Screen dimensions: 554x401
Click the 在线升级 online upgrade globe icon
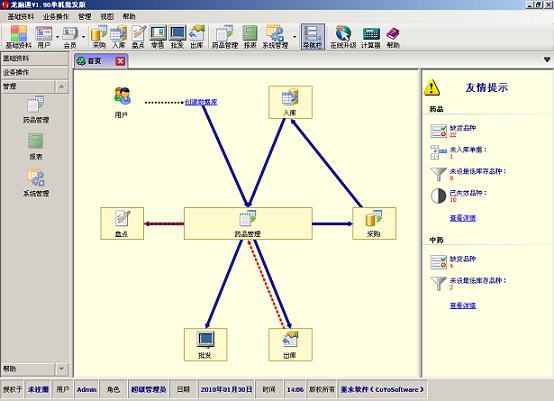tap(343, 37)
